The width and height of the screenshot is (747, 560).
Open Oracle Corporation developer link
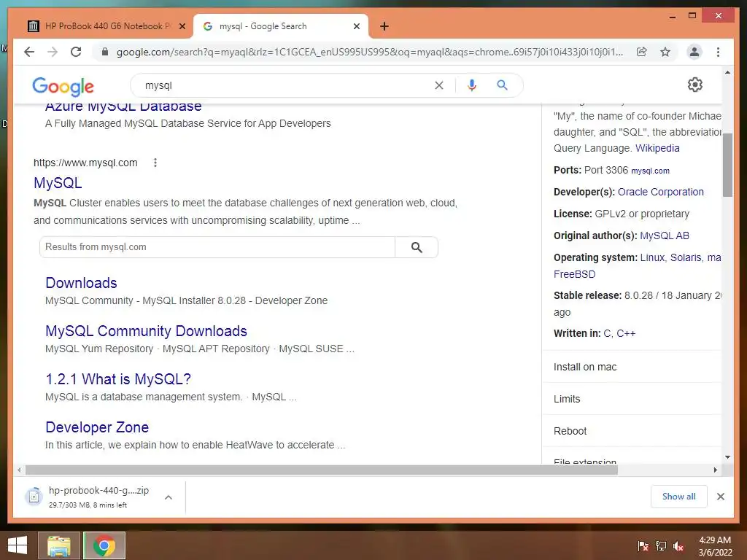(x=661, y=192)
